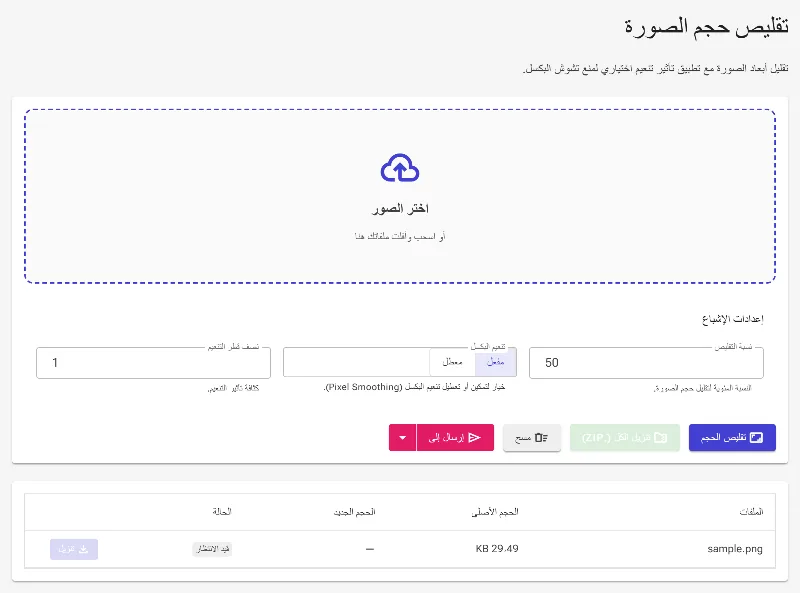Screen dimensions: 800x593
Task: Click the settings section heading 'إعدادات الإشباع'
Action: click(733, 319)
